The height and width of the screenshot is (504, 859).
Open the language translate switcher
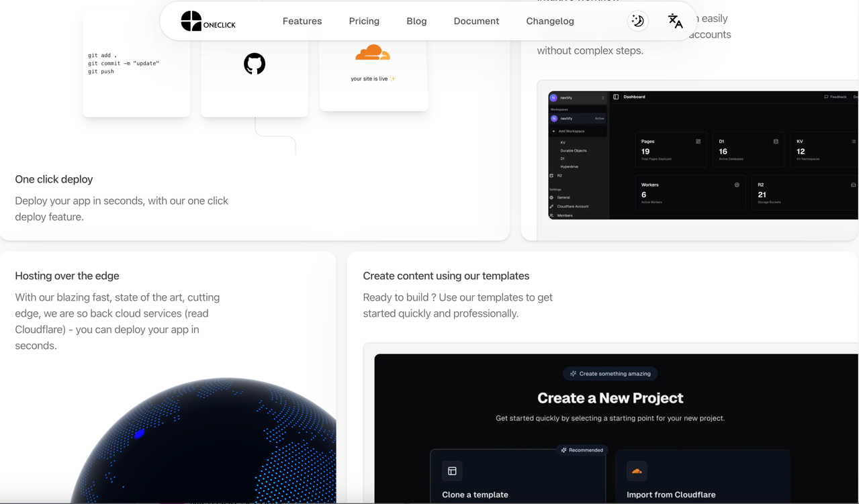coord(675,21)
